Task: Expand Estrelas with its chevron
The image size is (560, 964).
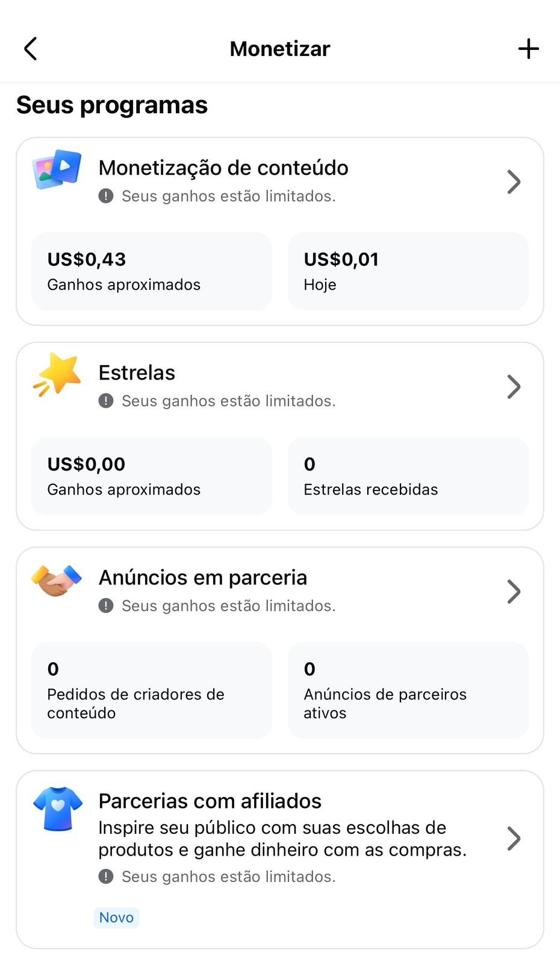Action: (514, 387)
